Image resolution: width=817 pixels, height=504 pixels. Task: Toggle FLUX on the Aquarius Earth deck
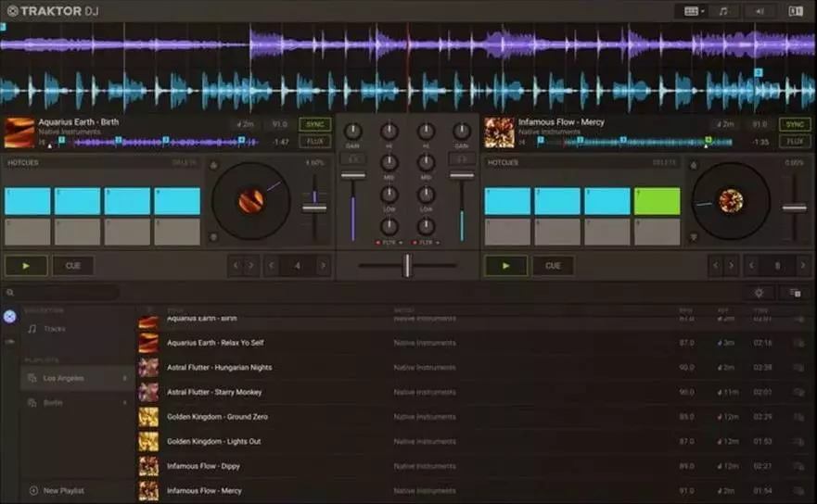[314, 141]
